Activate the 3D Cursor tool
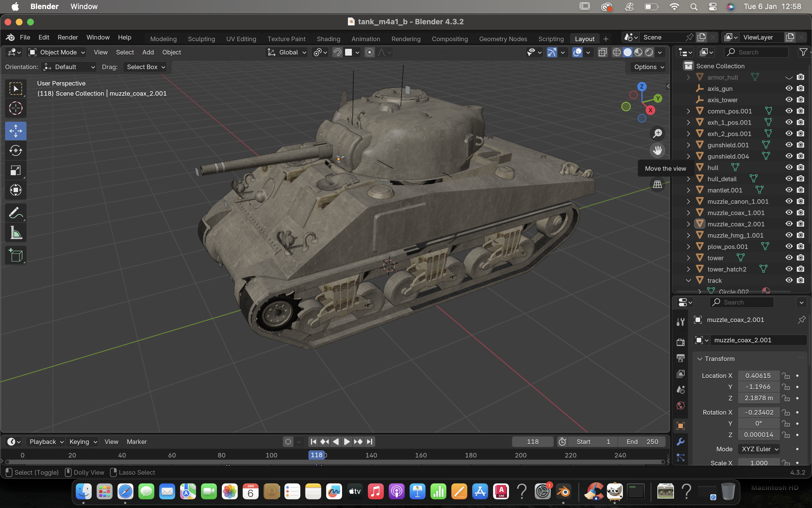This screenshot has width=812, height=508. 16,108
